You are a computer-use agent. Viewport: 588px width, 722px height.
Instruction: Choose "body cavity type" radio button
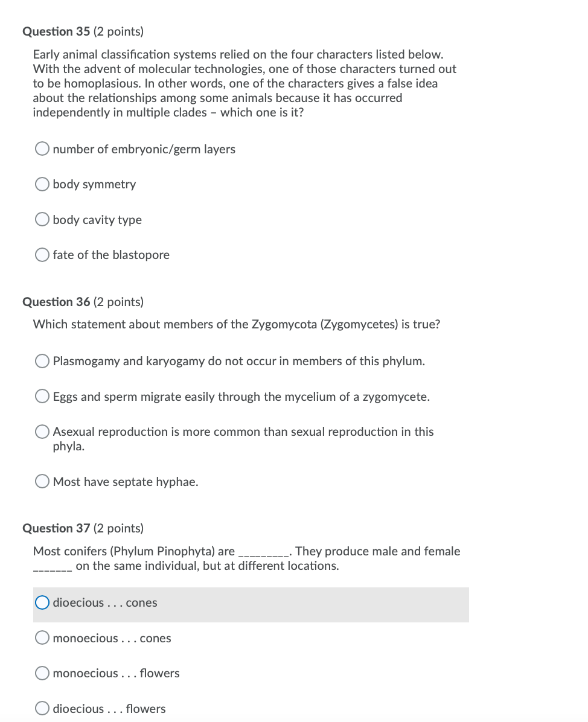point(42,219)
